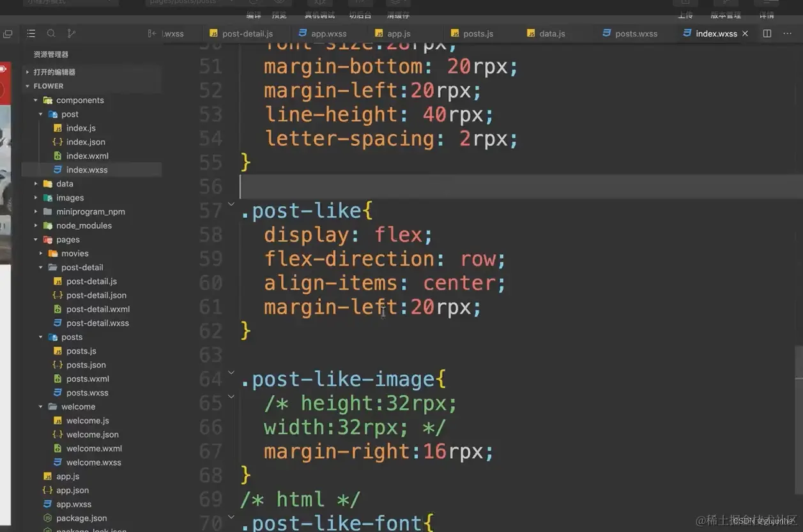Open the search panel magnifier icon
The width and height of the screenshot is (803, 532).
tap(51, 33)
